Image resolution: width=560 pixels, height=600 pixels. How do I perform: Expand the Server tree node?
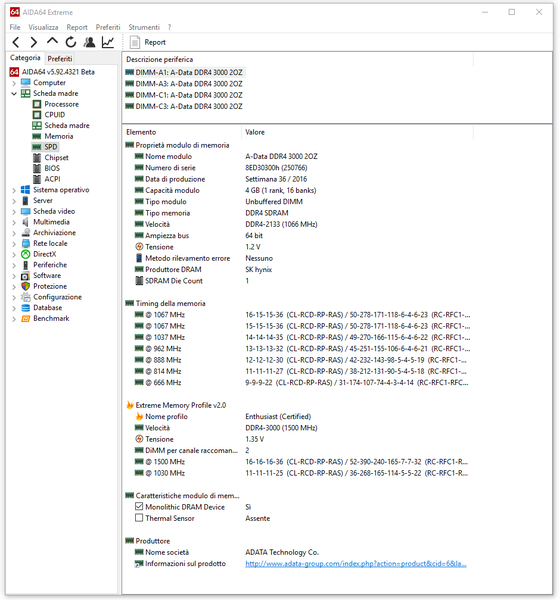coord(14,201)
